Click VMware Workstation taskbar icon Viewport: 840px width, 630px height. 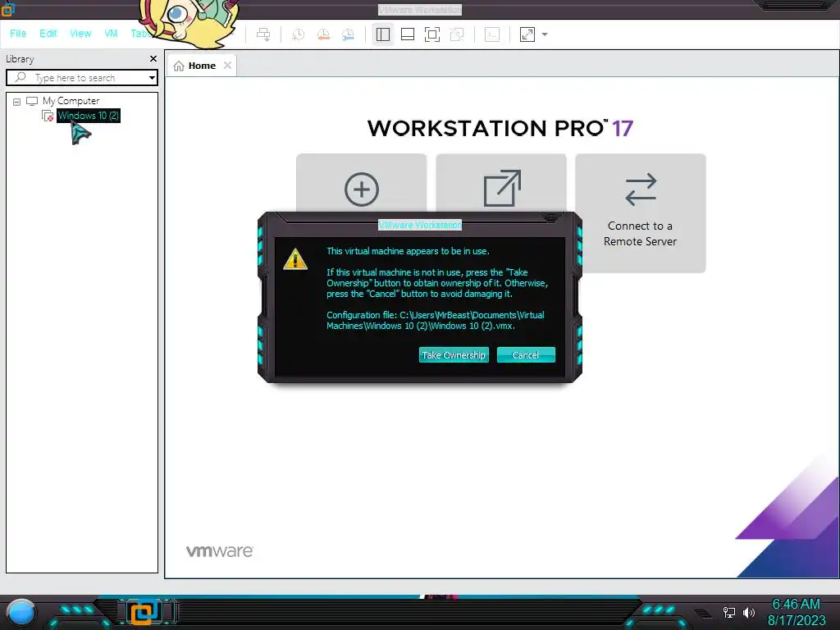click(x=144, y=612)
